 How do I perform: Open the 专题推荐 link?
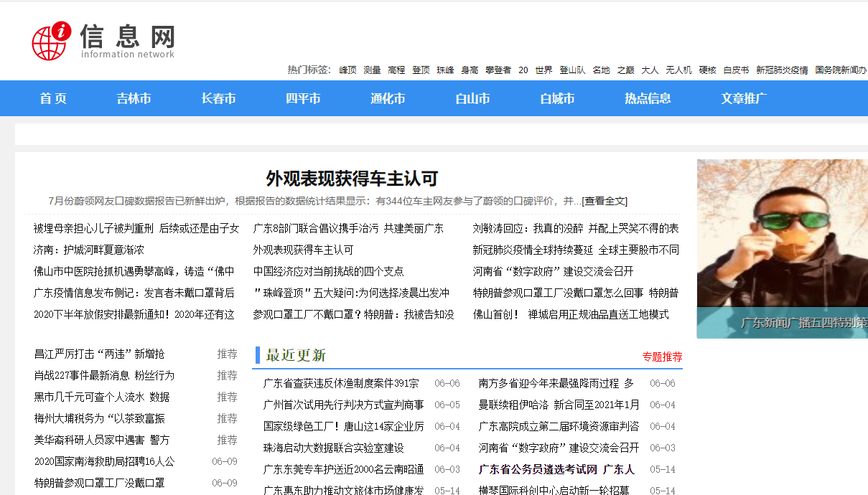tap(662, 357)
